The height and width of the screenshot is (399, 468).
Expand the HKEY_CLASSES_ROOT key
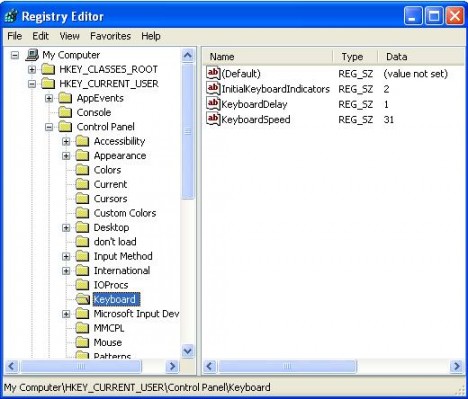point(32,69)
